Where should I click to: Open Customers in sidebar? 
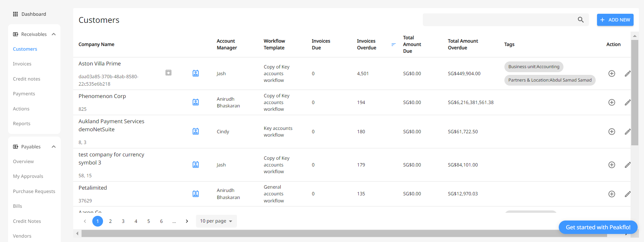[25, 49]
